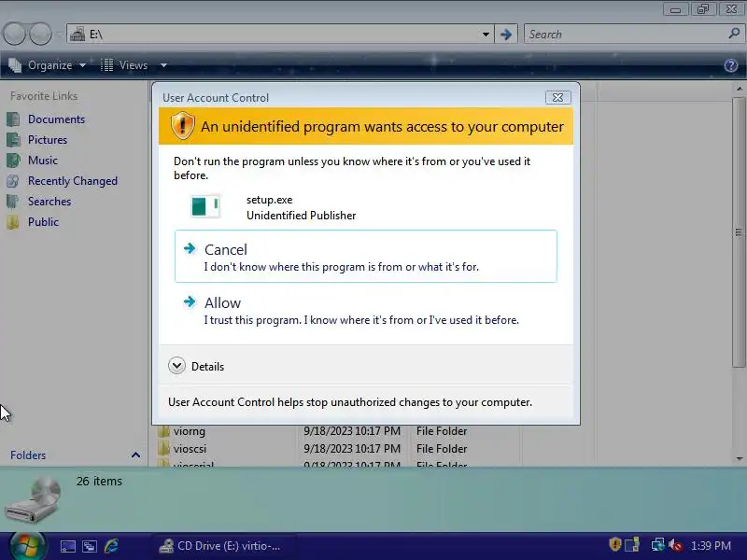The image size is (747, 560).
Task: Click the setup.exe program icon
Action: (x=205, y=206)
